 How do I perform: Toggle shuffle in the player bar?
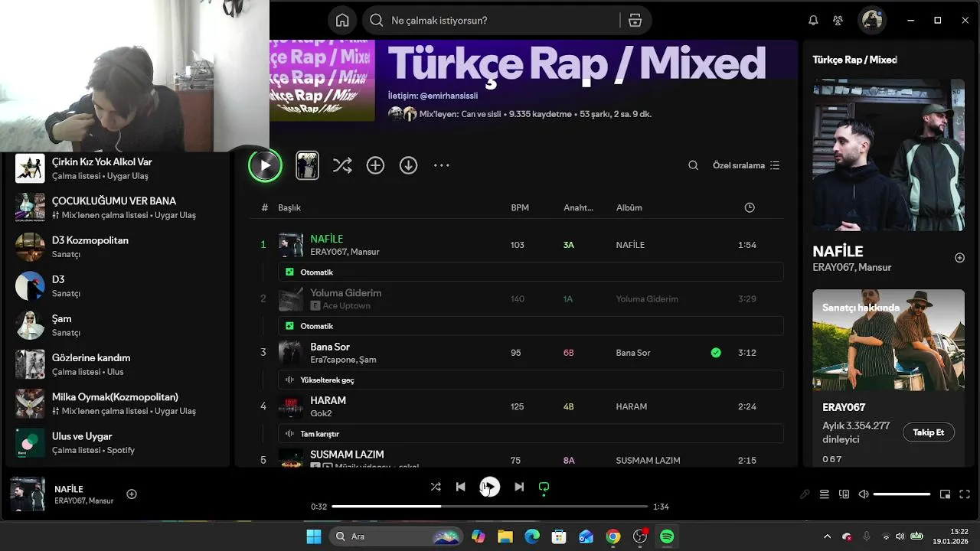point(436,487)
